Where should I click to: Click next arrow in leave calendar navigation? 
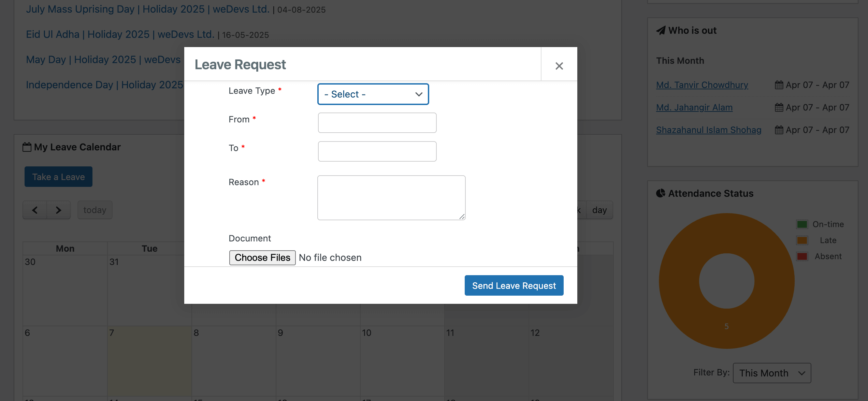pos(58,210)
